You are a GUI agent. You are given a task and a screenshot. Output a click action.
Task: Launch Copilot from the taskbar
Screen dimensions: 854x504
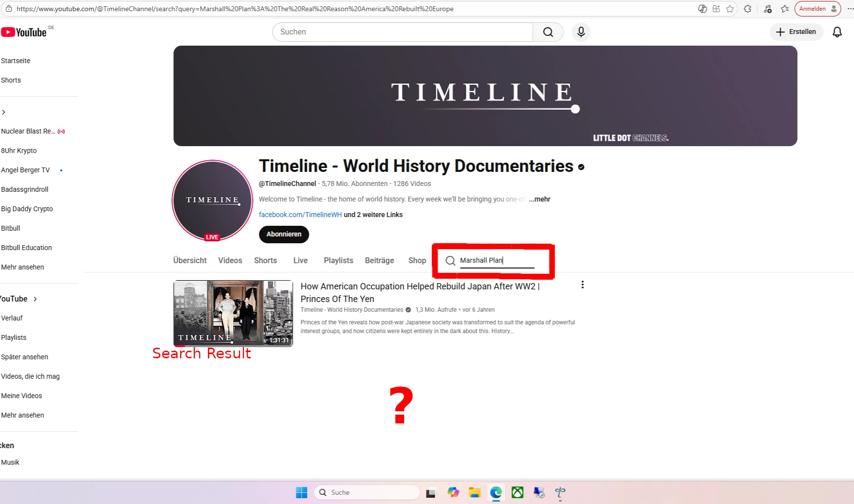pos(453,493)
